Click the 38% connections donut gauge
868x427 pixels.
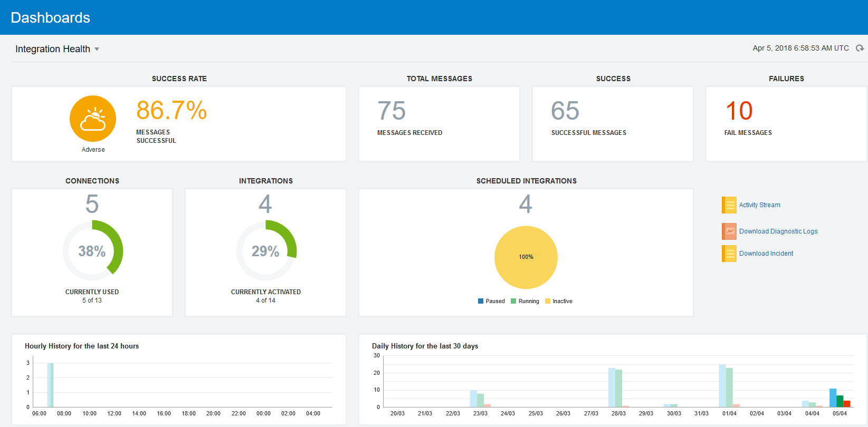point(92,250)
